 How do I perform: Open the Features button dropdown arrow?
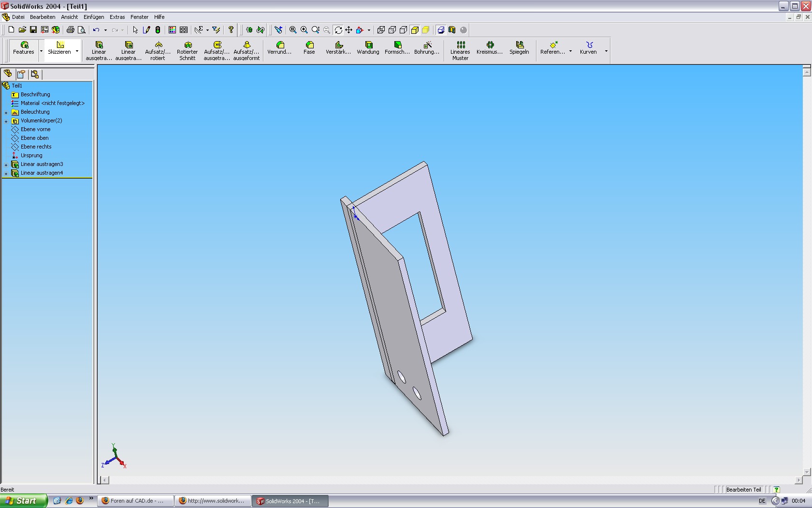pos(41,51)
